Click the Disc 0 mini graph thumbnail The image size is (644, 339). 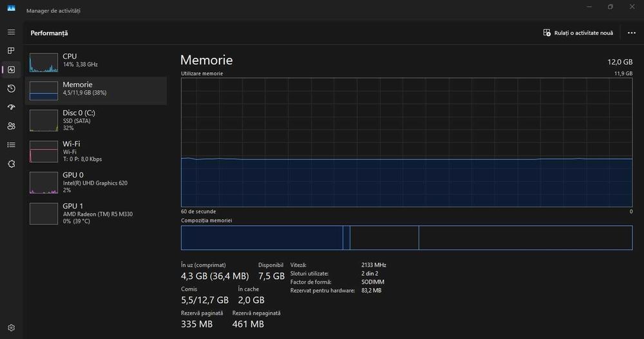[x=44, y=120]
